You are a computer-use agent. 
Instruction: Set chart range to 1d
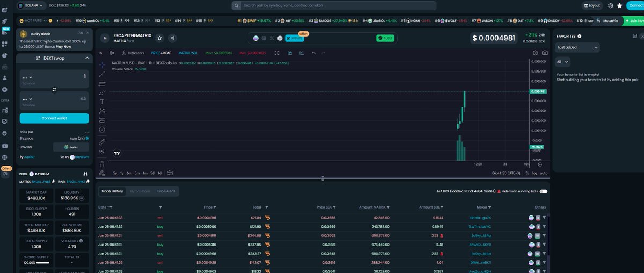(x=159, y=173)
